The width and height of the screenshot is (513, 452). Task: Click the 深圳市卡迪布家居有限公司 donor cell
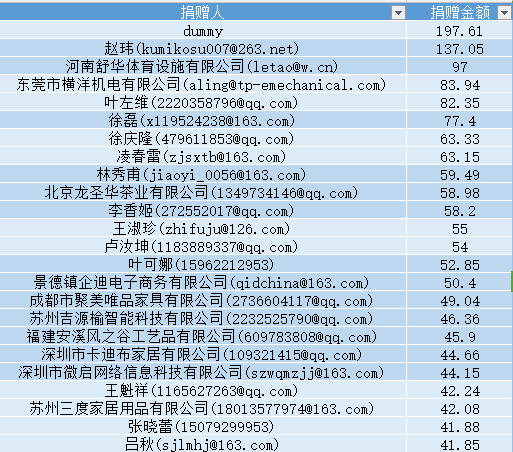[203, 355]
